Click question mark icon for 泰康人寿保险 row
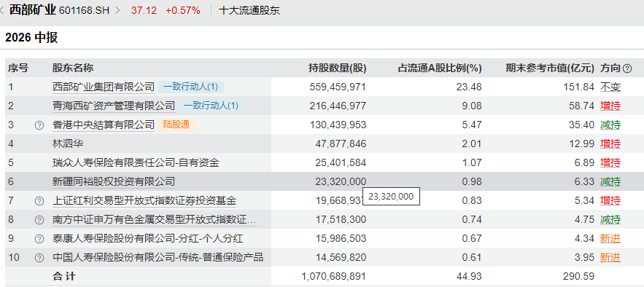Image resolution: width=644 pixels, height=287 pixels. click(39, 239)
